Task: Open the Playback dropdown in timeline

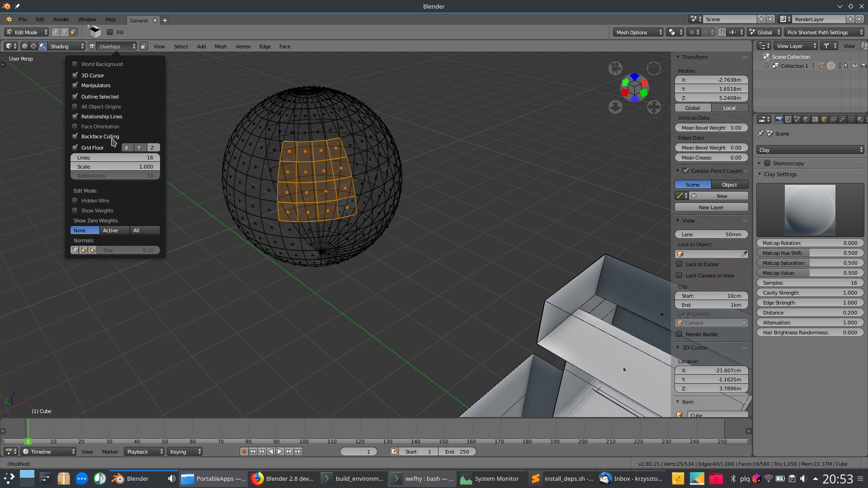Action: [x=144, y=451]
